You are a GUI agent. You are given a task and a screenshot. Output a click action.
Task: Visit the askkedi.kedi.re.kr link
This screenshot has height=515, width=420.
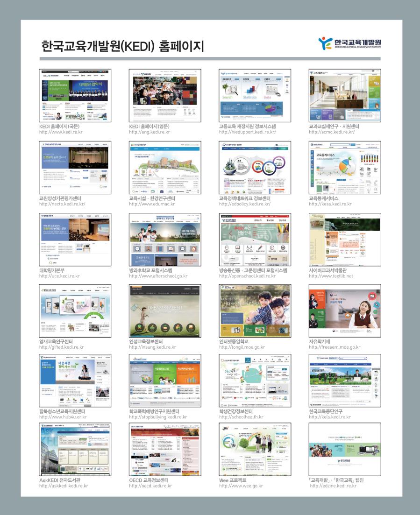(x=64, y=486)
